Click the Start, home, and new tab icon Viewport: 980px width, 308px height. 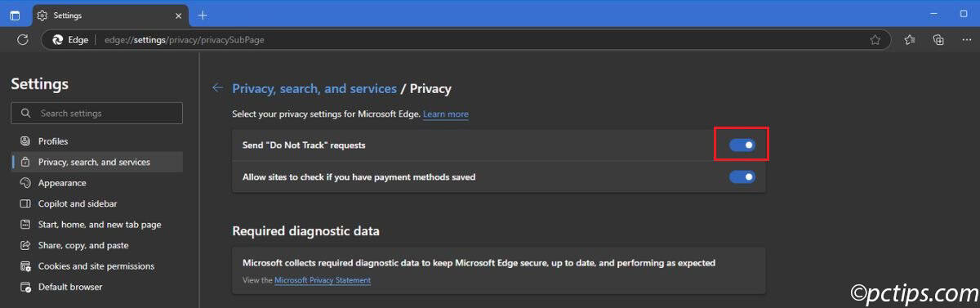point(25,224)
